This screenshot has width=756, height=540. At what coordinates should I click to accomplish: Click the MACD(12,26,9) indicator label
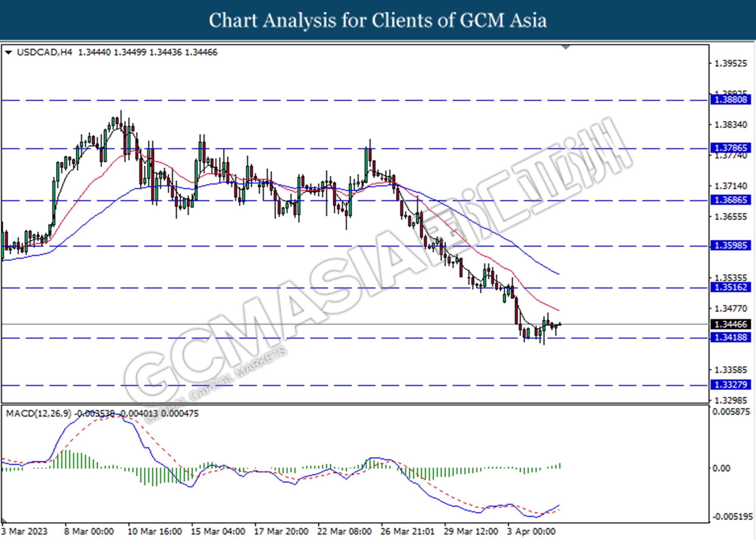(x=39, y=413)
